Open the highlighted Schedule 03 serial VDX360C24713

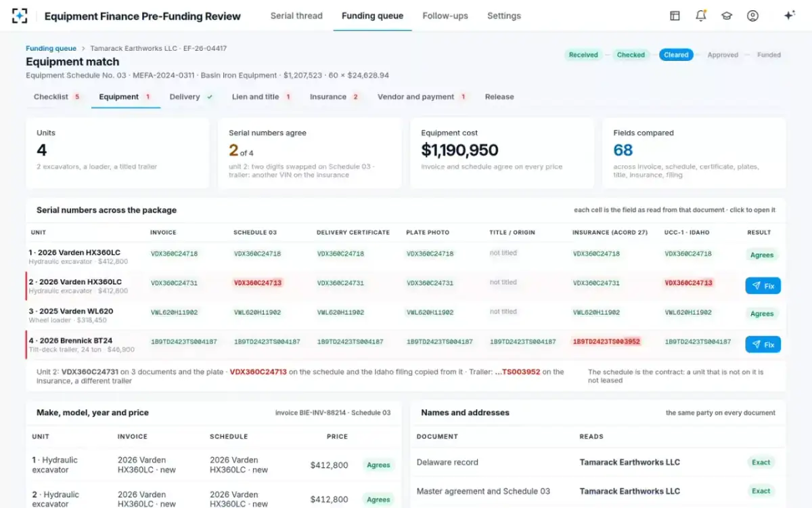[x=257, y=283]
